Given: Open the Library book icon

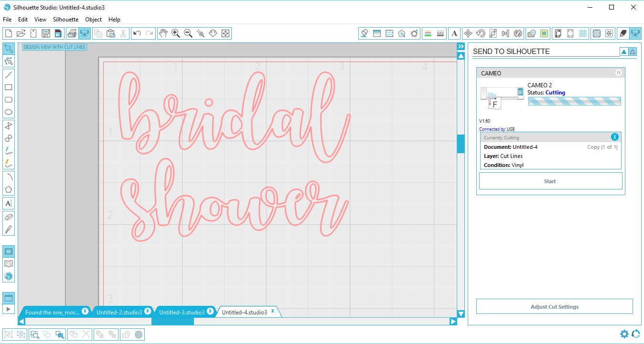Looking at the screenshot, I should (x=9, y=263).
